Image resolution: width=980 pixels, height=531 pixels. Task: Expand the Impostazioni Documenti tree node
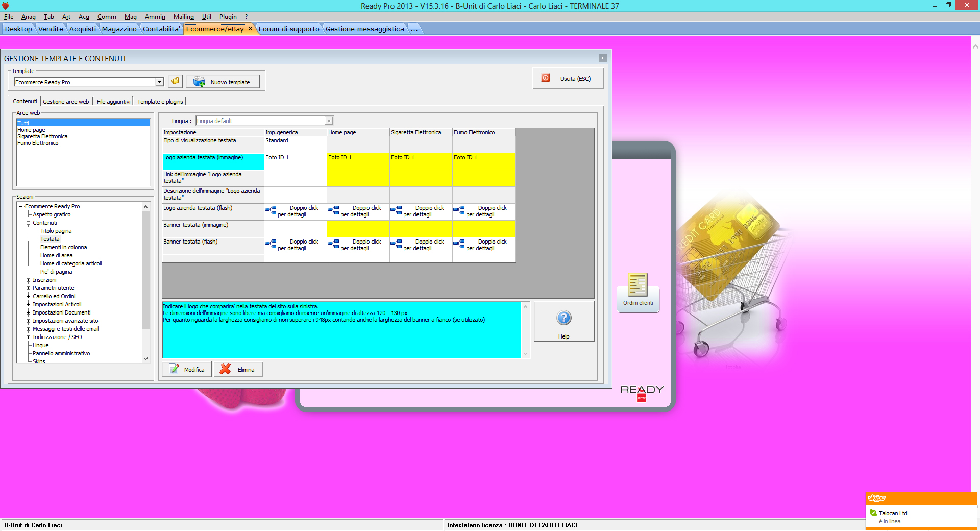29,312
